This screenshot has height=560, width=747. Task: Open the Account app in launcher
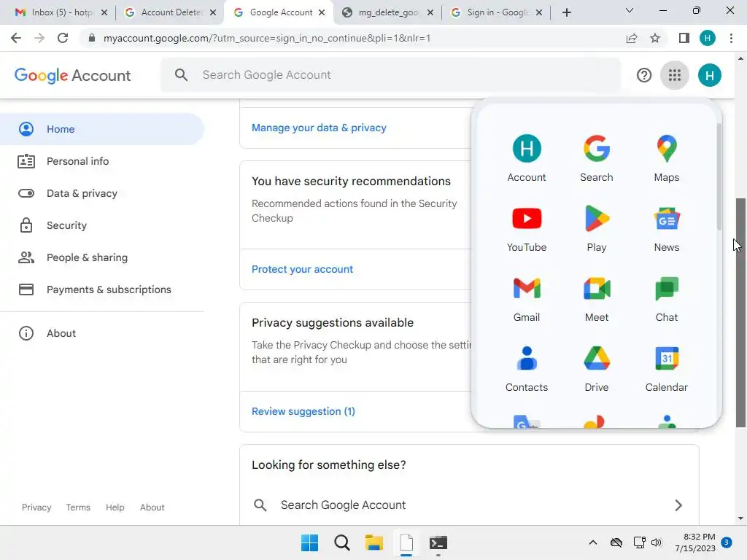pyautogui.click(x=527, y=158)
